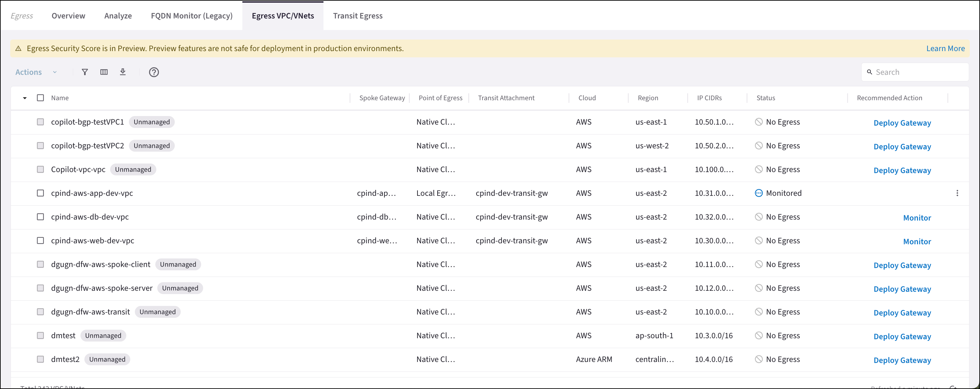Image resolution: width=980 pixels, height=389 pixels.
Task: Check the dmtest2 row checkbox
Action: (x=40, y=359)
